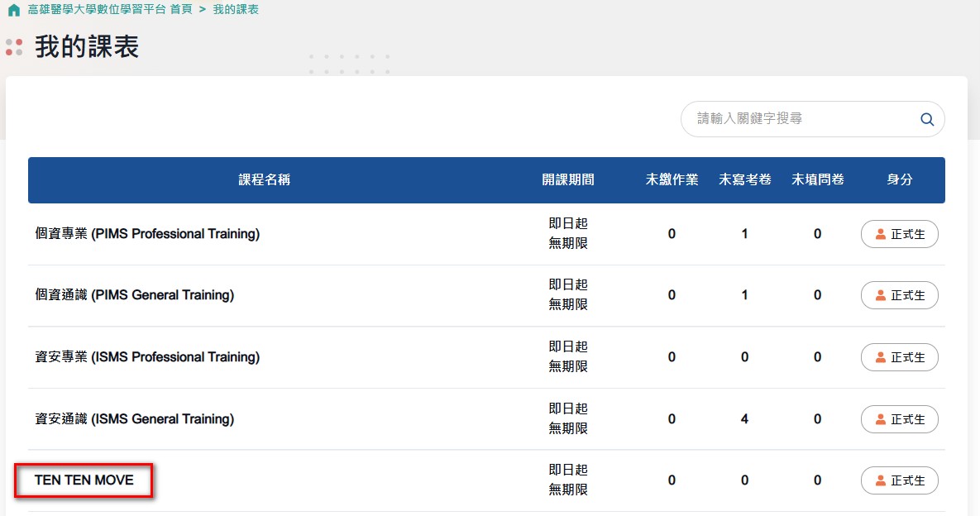Click the 身分 column header
Viewport: 980px width, 516px height.
click(900, 180)
